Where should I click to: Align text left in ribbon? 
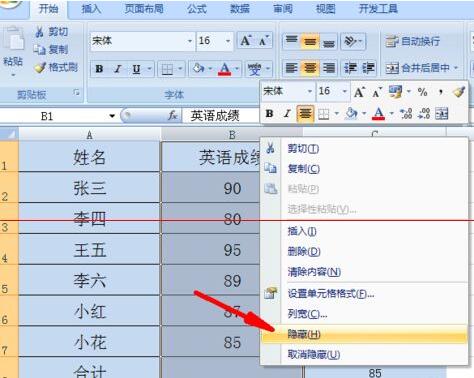tap(291, 68)
